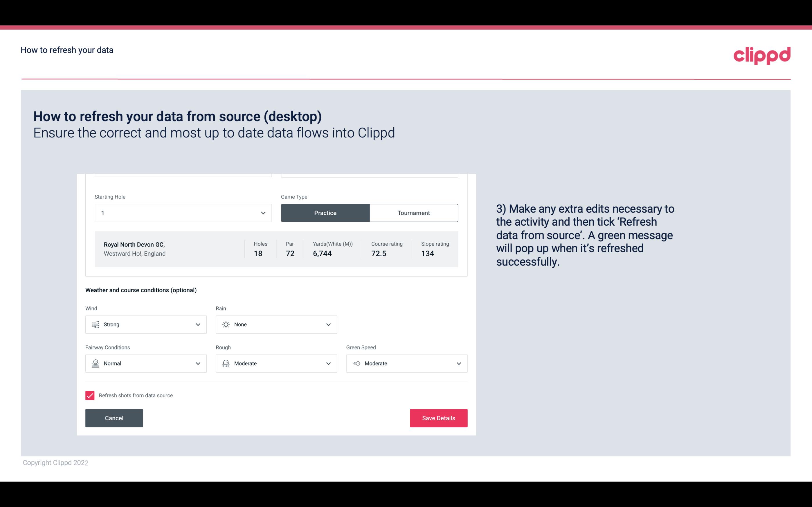This screenshot has height=507, width=812.
Task: Click the Cancel button
Action: click(114, 418)
